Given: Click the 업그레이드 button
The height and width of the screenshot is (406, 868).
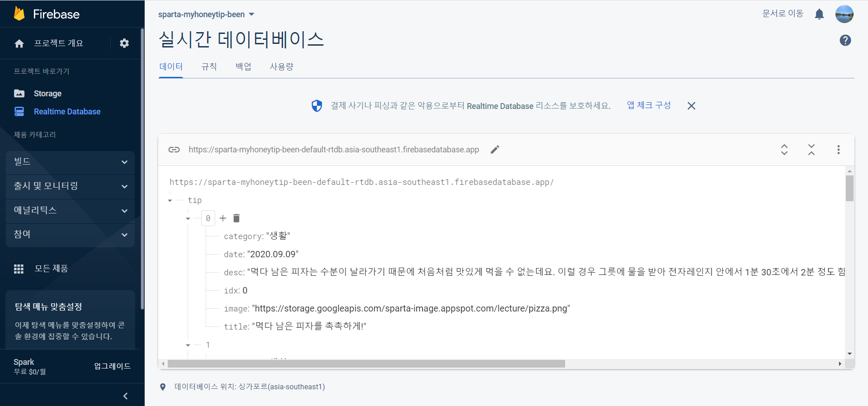Looking at the screenshot, I should 112,366.
